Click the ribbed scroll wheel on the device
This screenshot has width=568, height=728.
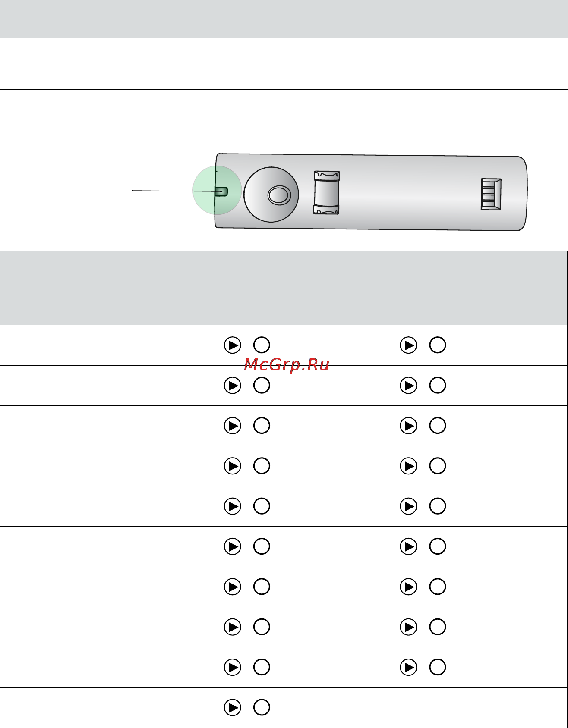click(x=326, y=193)
